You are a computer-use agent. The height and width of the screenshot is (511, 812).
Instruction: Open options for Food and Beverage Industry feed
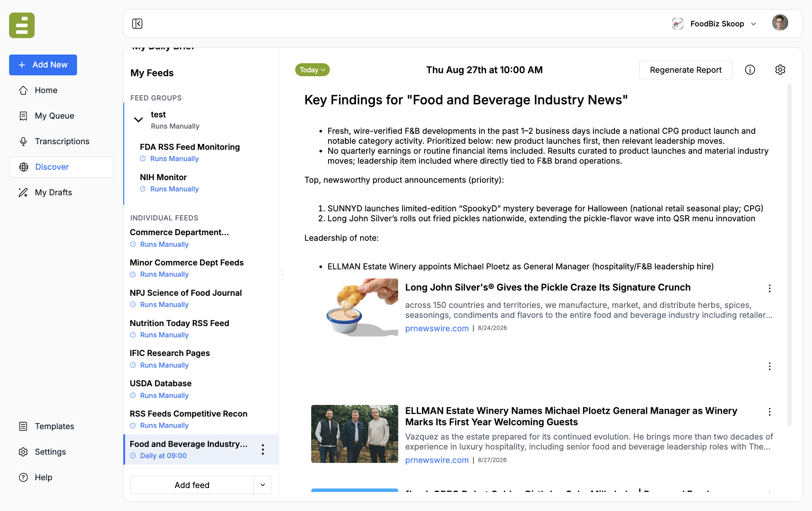click(x=263, y=450)
